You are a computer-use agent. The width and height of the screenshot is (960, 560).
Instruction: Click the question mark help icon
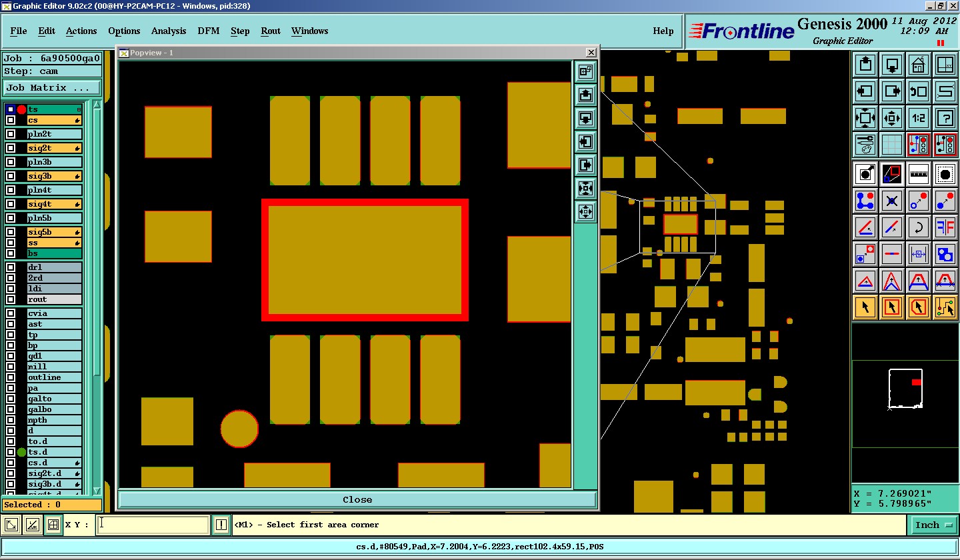click(945, 118)
